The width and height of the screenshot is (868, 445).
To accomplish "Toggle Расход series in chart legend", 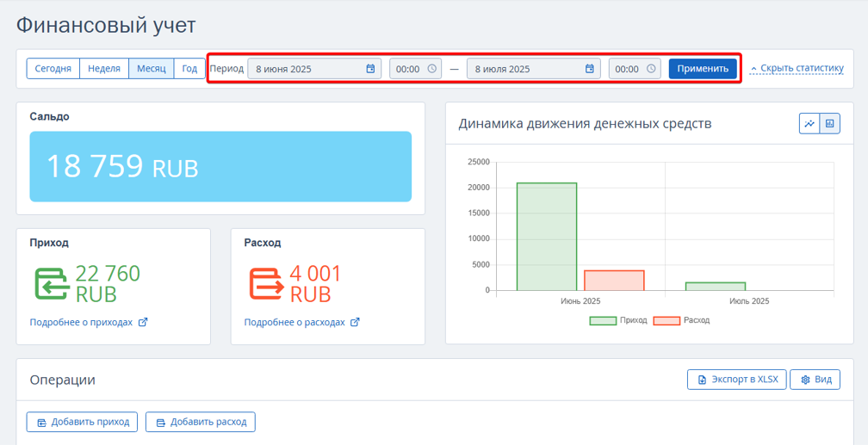I will 681,320.
